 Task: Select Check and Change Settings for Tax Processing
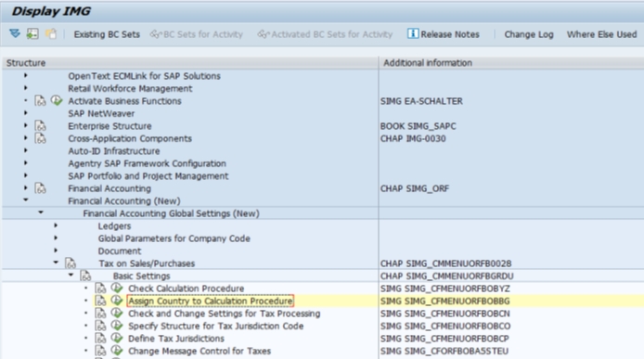225,314
